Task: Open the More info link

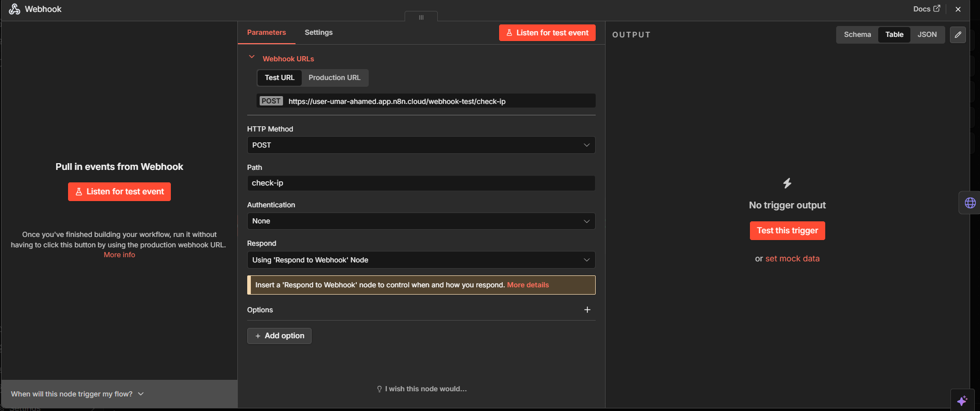Action: point(119,255)
